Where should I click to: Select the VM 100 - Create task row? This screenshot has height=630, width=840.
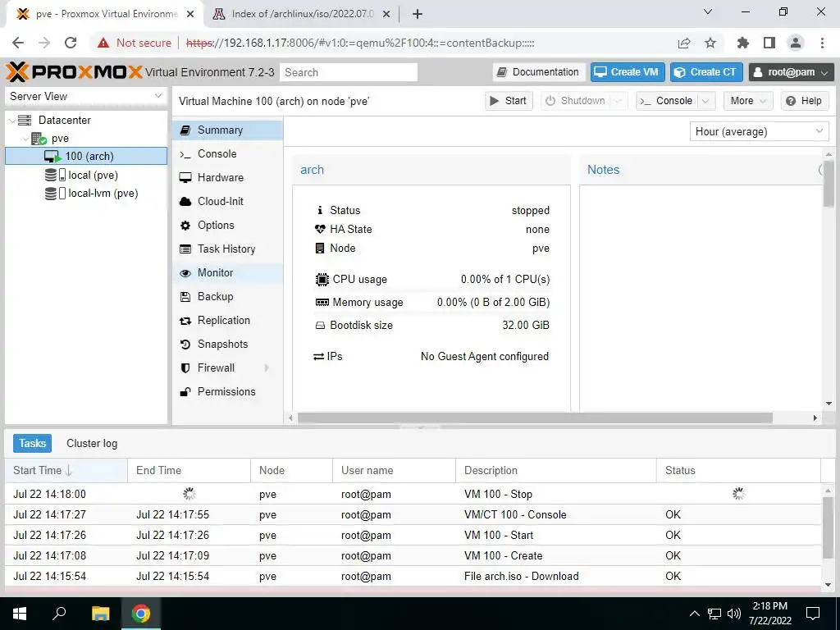click(x=413, y=555)
